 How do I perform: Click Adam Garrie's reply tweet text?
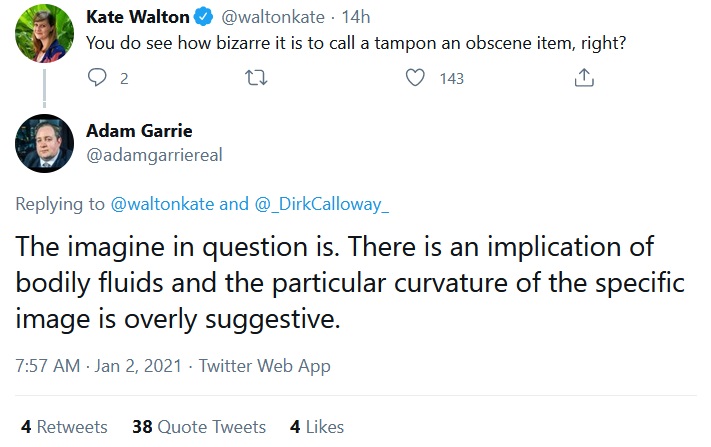350,283
